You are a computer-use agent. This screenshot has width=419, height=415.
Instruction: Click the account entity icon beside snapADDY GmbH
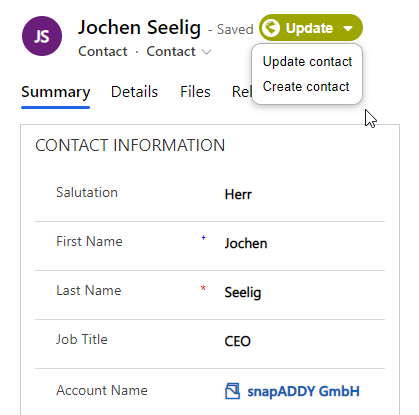click(232, 391)
